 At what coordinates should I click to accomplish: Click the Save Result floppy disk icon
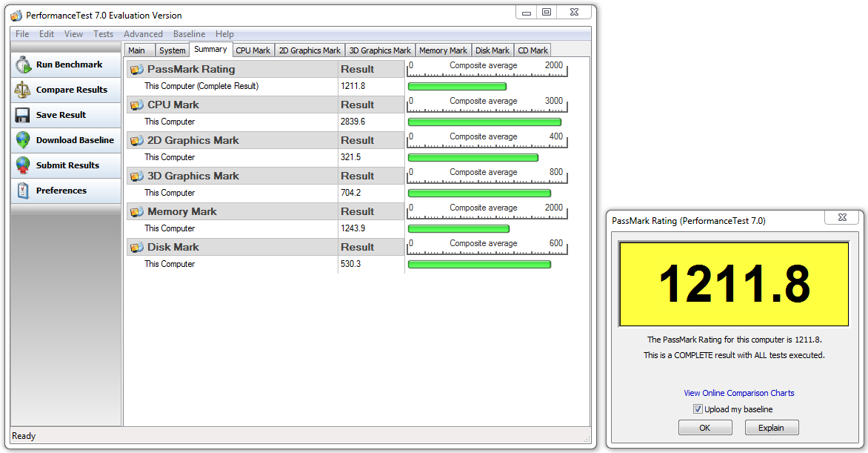[x=23, y=115]
